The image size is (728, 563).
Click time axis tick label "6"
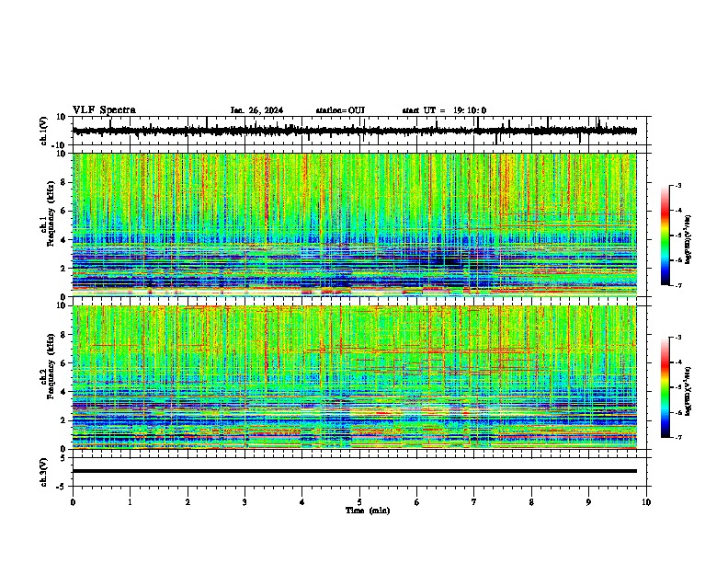click(x=417, y=502)
